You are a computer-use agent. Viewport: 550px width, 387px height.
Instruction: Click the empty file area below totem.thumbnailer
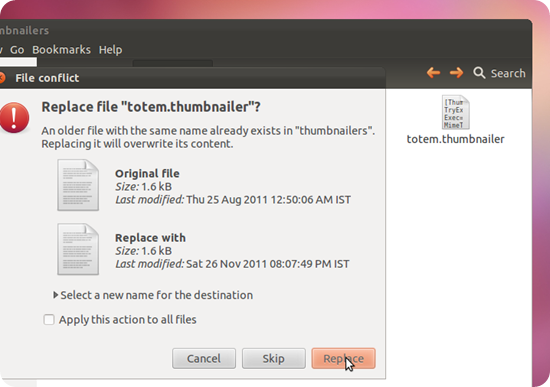[x=459, y=263]
